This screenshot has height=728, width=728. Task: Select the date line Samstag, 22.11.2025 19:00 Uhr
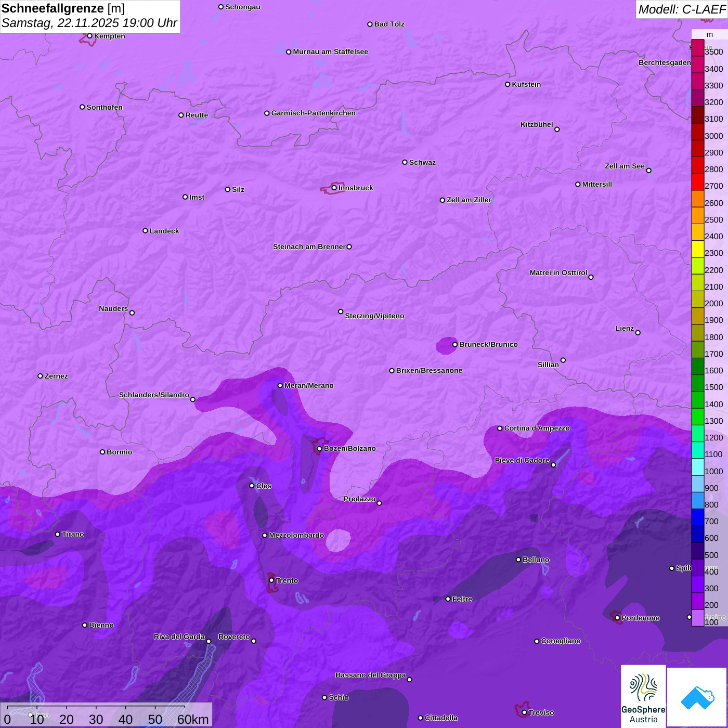tap(89, 23)
